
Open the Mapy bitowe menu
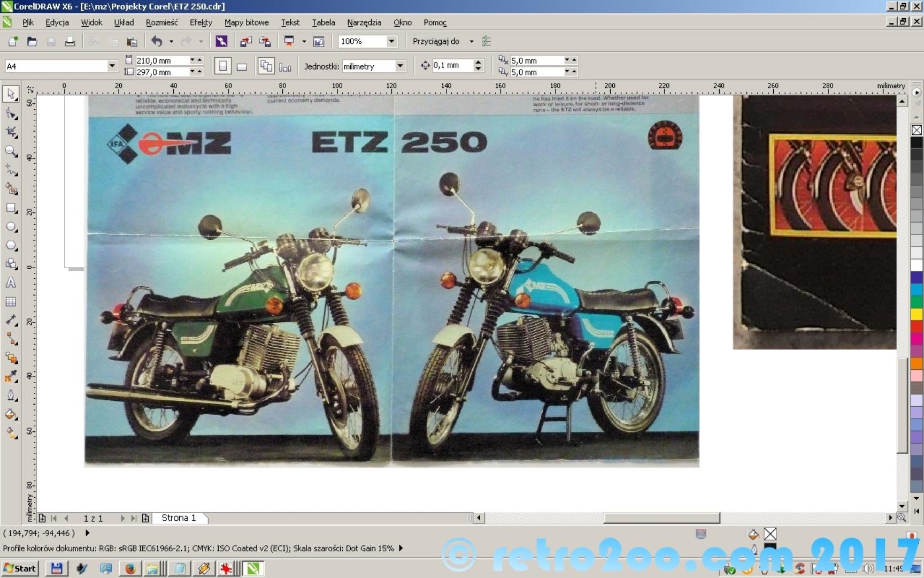click(x=246, y=22)
